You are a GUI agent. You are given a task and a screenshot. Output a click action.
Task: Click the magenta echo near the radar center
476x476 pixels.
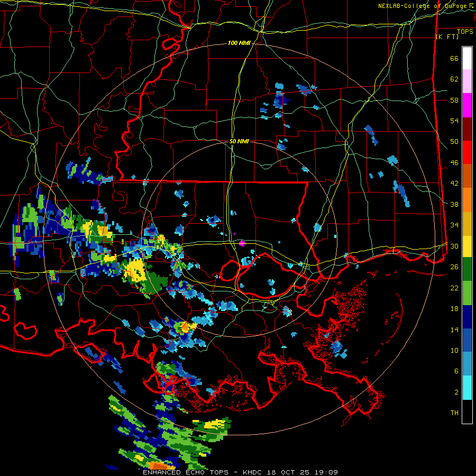(x=242, y=243)
